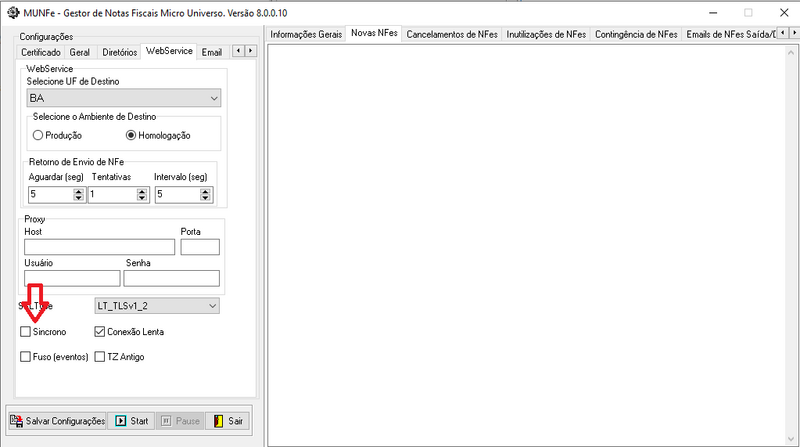Click the proxy Host input field
This screenshot has width=800, height=447.
pyautogui.click(x=99, y=247)
